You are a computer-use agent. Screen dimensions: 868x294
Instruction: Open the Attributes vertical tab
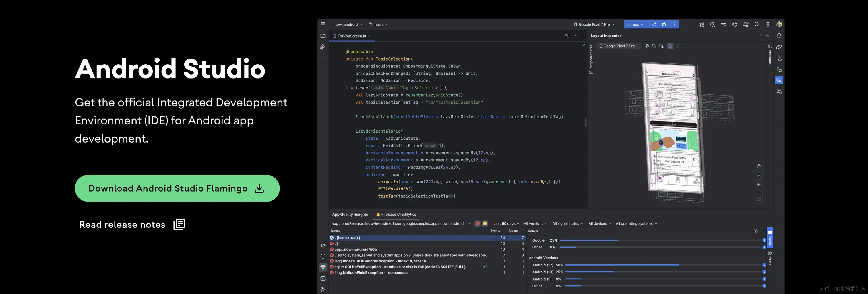pos(770,54)
